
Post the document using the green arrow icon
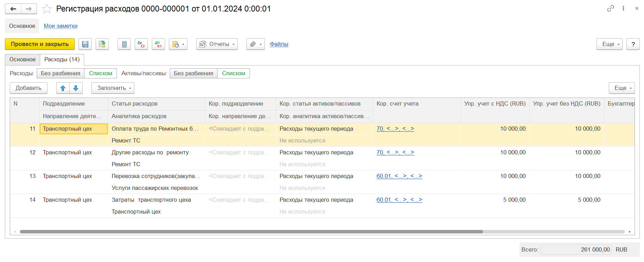click(x=102, y=44)
